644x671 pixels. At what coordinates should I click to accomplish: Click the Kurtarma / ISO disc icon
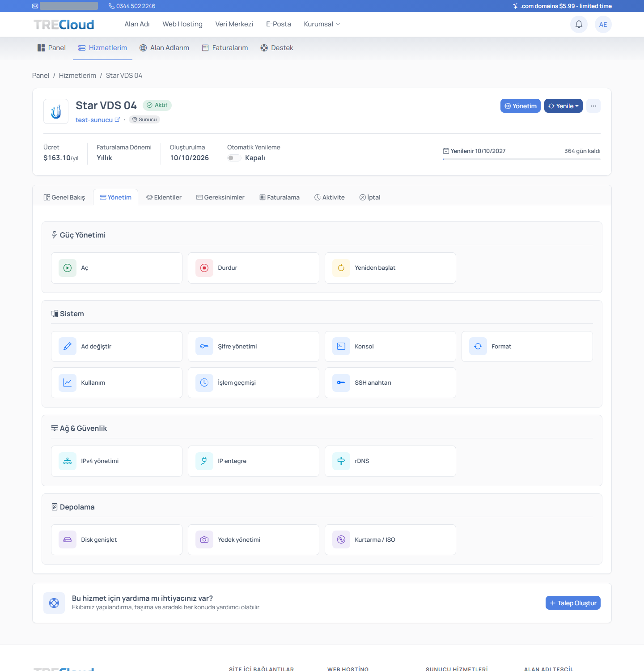[341, 540]
